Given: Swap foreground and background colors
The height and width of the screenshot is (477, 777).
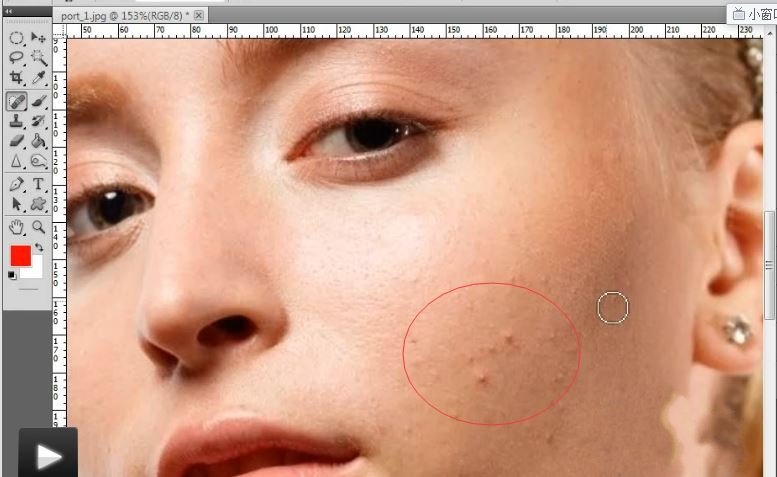Looking at the screenshot, I should (x=38, y=247).
